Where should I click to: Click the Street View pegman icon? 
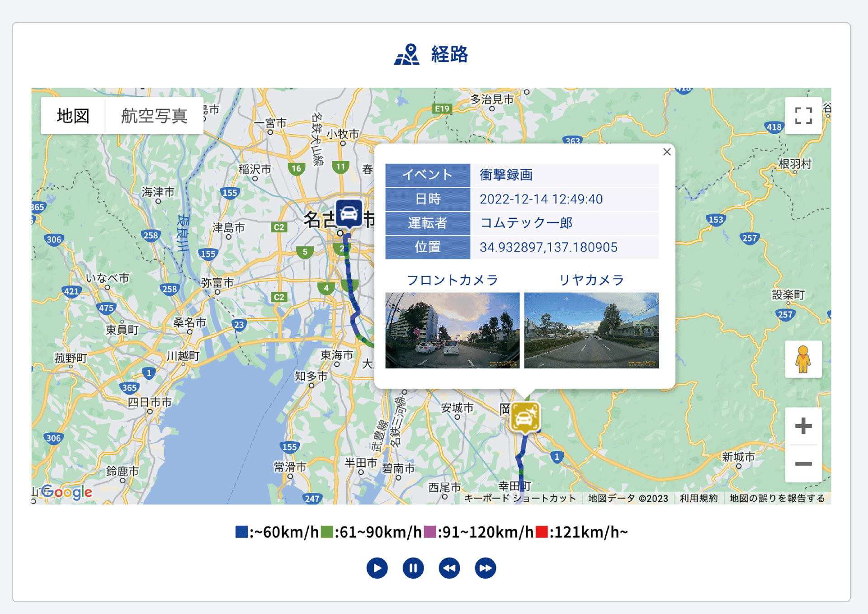(x=803, y=359)
